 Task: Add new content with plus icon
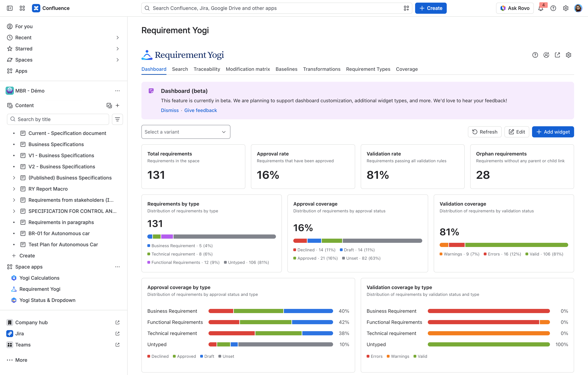pyautogui.click(x=117, y=105)
